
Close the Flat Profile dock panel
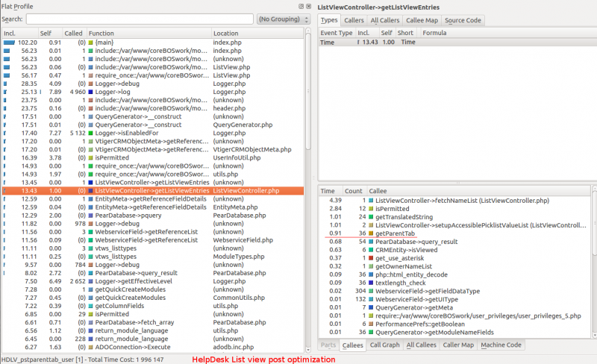(307, 6)
